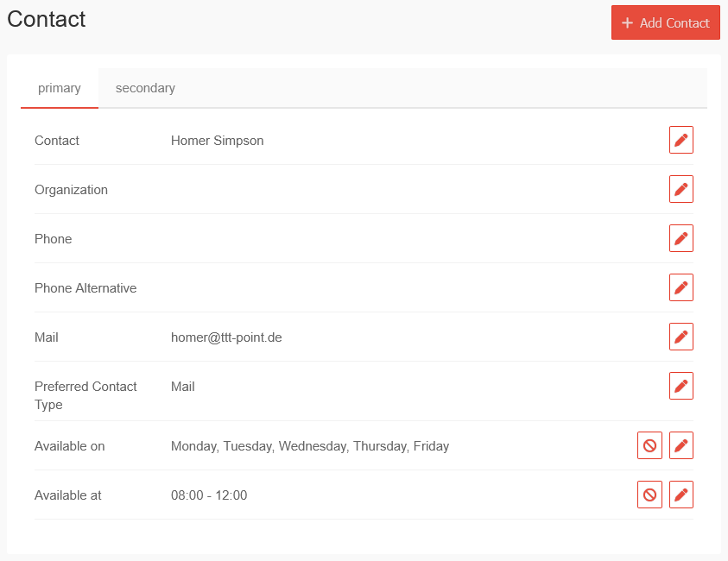The image size is (728, 561).
Task: Edit the Contact name Homer Simpson
Action: click(681, 140)
